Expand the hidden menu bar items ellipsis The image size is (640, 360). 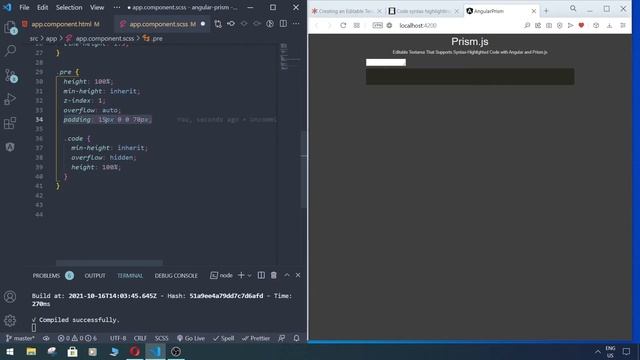tap(117, 8)
